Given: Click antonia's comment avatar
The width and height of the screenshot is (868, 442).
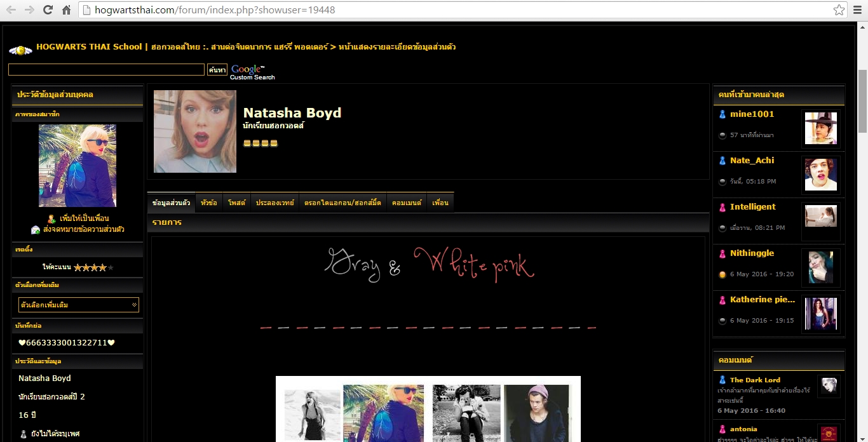Looking at the screenshot, I should tap(829, 433).
